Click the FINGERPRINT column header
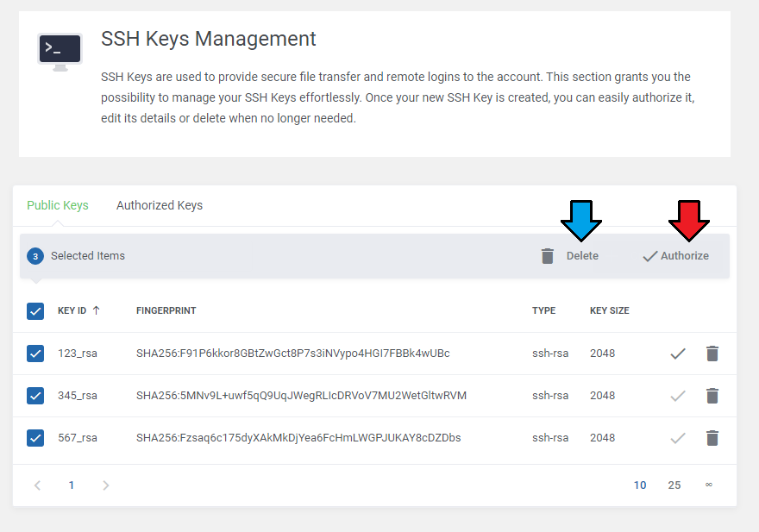Image resolution: width=759 pixels, height=532 pixels. pyautogui.click(x=166, y=310)
